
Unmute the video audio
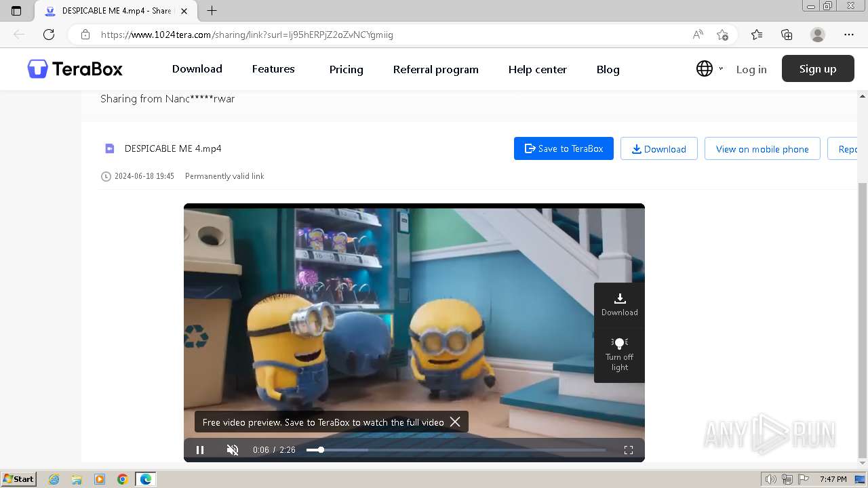pyautogui.click(x=233, y=449)
